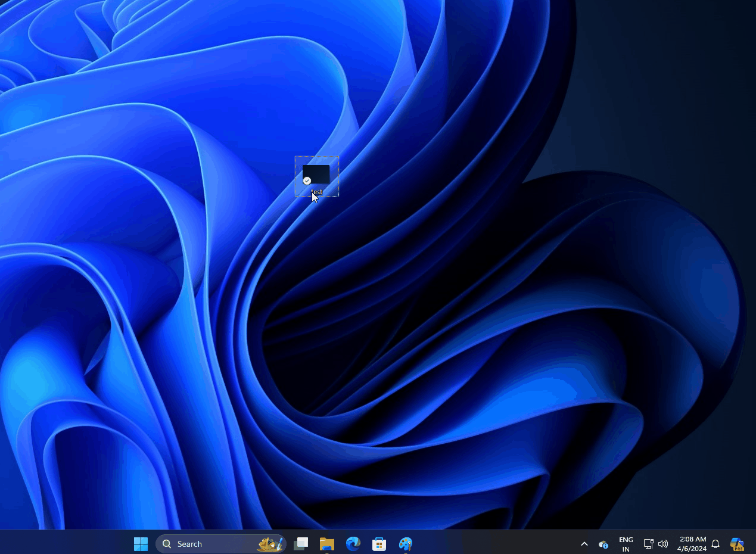The width and height of the screenshot is (756, 554).
Task: Open clock showing 2:08 AM
Action: [692, 544]
